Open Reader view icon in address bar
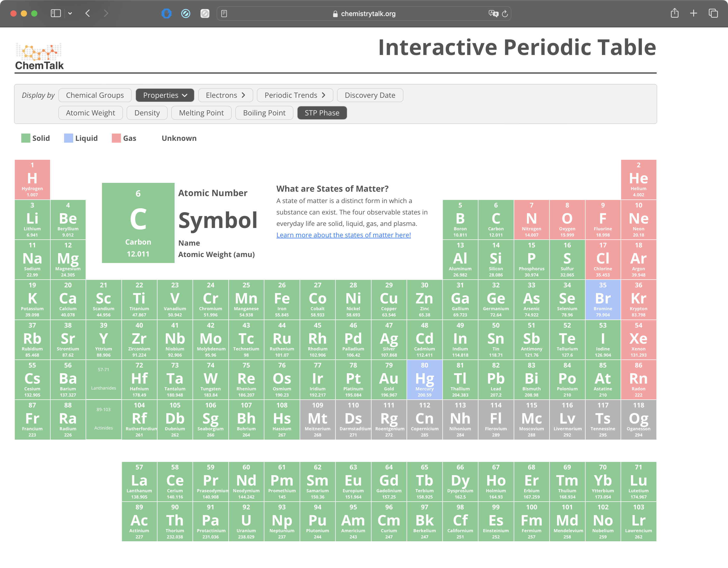728x568 pixels. pyautogui.click(x=224, y=14)
